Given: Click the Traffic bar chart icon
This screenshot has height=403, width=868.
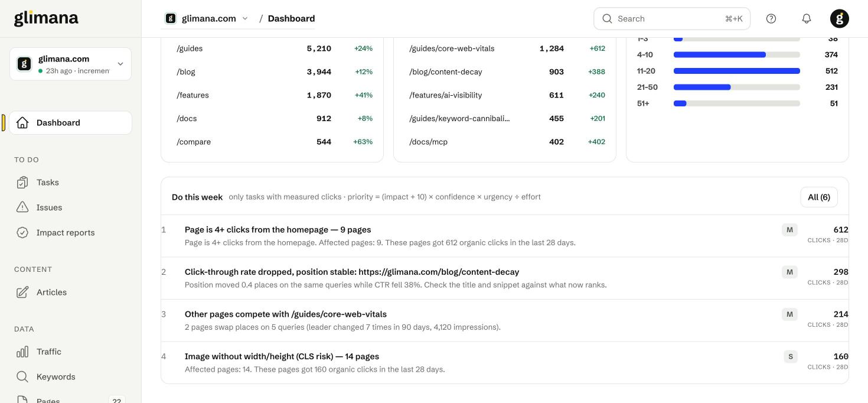Looking at the screenshot, I should point(22,352).
